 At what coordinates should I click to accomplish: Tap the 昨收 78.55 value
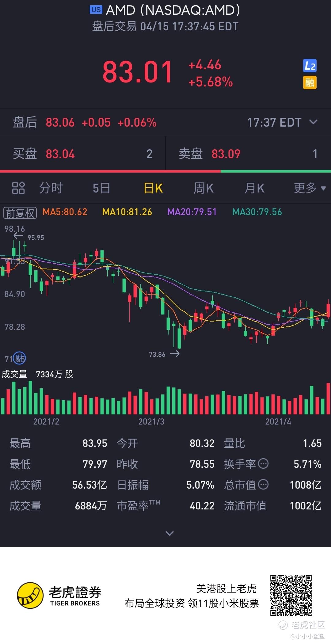(x=202, y=464)
